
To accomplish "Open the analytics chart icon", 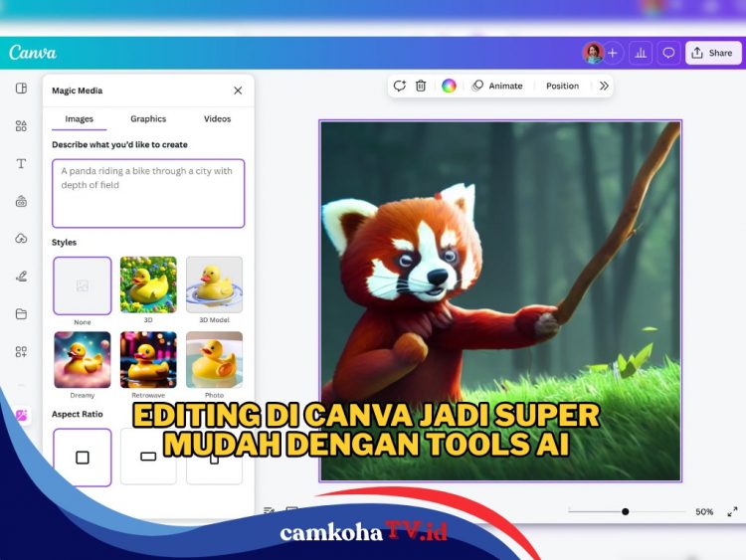I will 641,53.
